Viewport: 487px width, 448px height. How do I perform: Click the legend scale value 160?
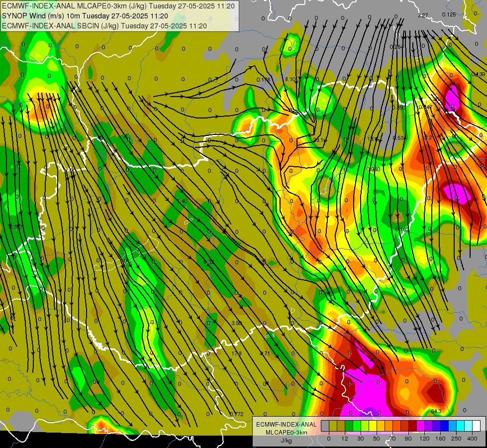click(x=440, y=439)
